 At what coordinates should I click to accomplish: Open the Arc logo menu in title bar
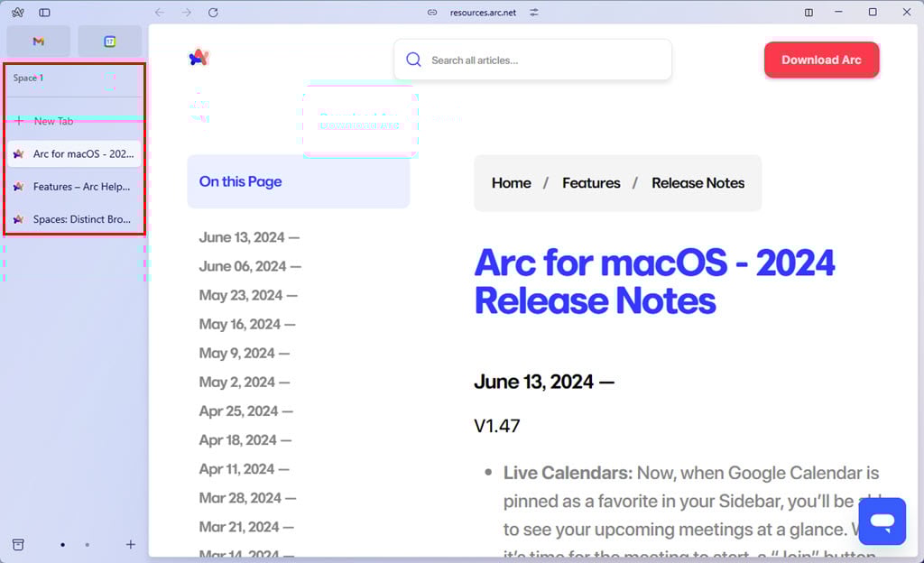point(18,12)
